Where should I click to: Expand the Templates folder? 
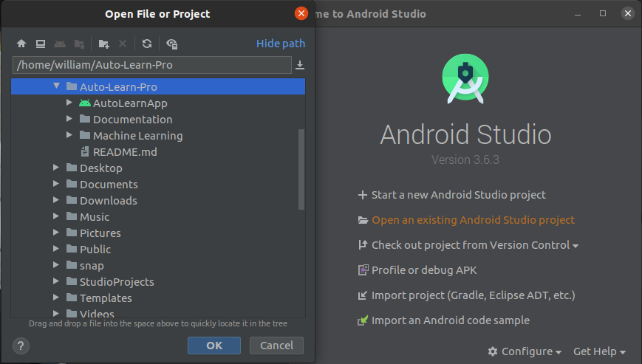pos(56,298)
